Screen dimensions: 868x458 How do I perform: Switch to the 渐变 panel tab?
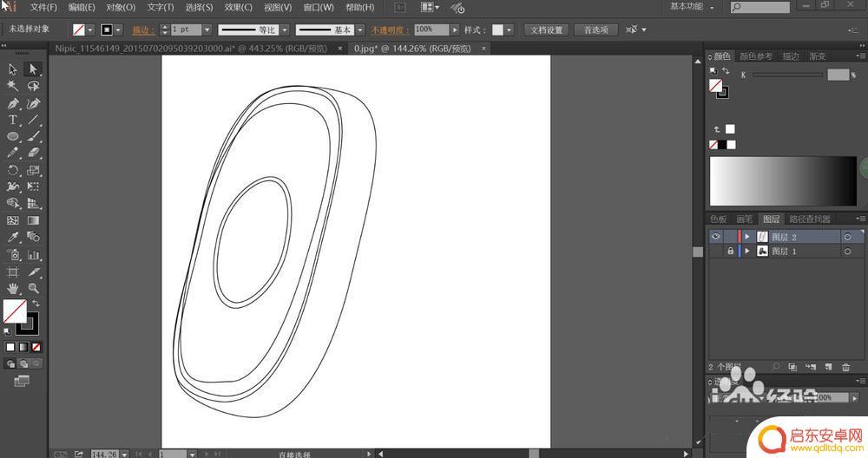click(817, 56)
